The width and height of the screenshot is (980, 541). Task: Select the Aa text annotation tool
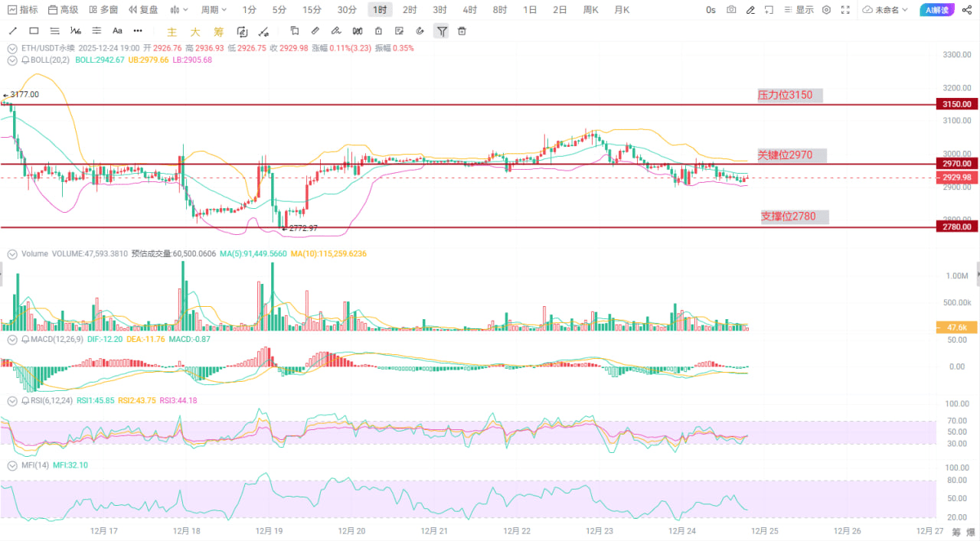coord(117,31)
